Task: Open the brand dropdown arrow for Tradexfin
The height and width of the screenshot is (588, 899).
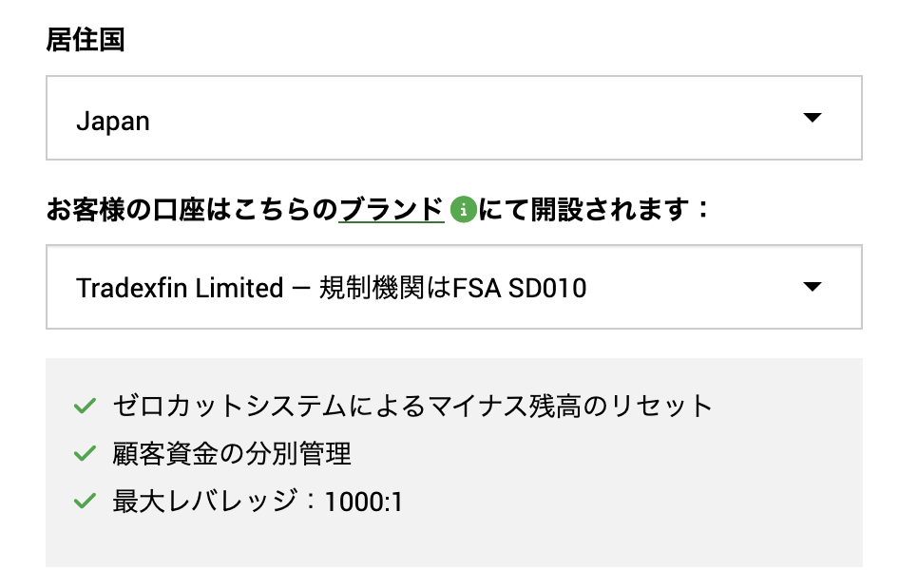Action: (x=812, y=287)
